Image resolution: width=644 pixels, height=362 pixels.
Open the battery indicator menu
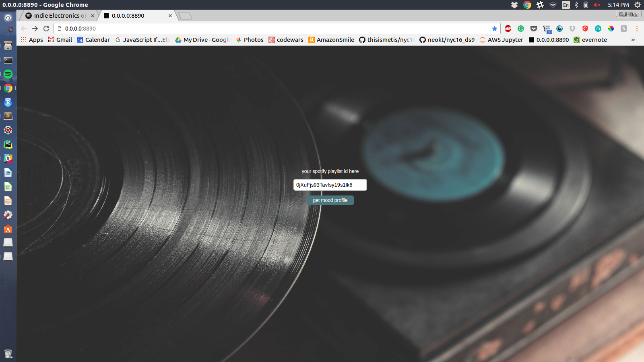pyautogui.click(x=586, y=5)
